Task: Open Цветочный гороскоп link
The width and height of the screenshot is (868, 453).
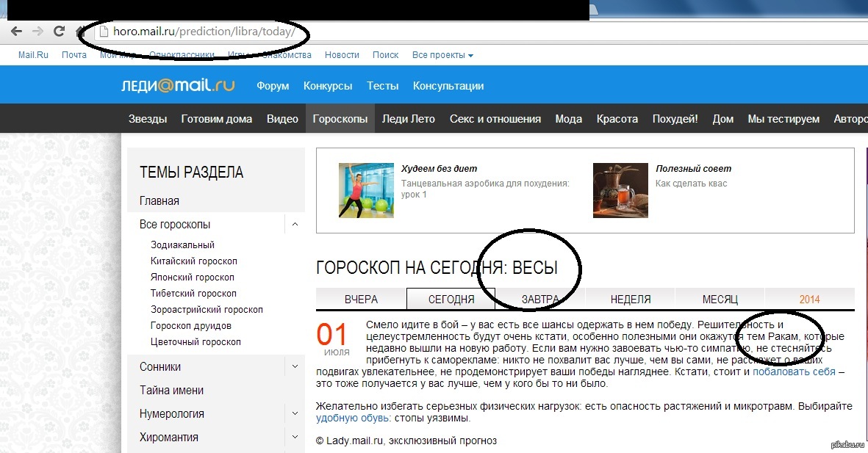Action: click(196, 342)
